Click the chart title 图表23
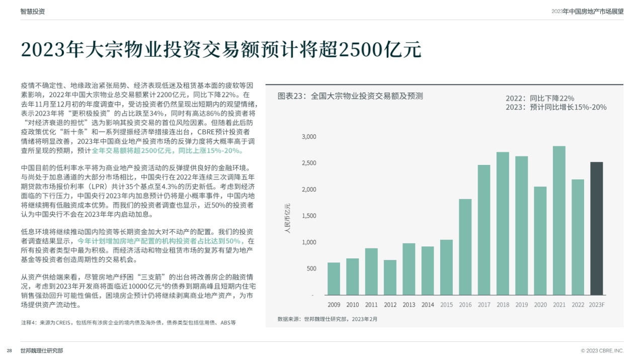644x362 pixels. (350, 96)
